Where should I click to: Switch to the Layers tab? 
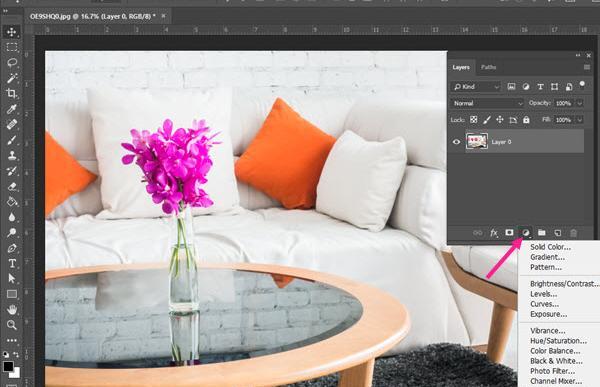[x=461, y=67]
